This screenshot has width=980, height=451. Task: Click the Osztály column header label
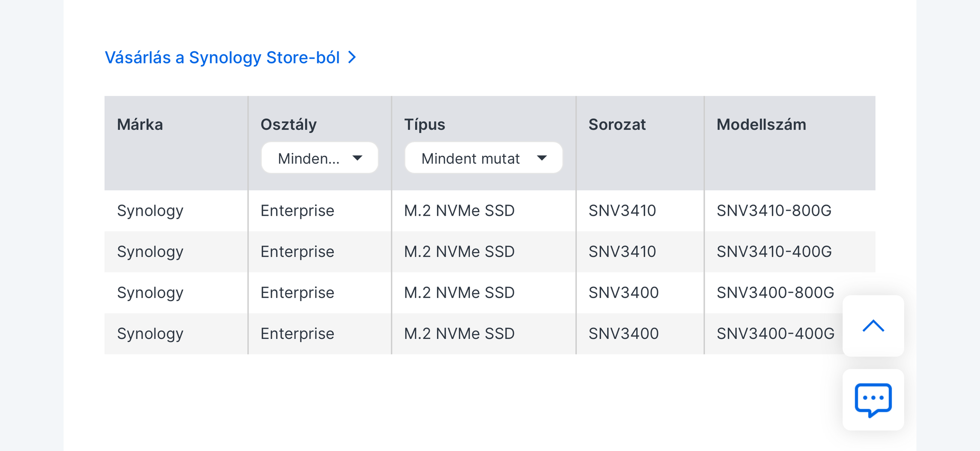point(289,125)
